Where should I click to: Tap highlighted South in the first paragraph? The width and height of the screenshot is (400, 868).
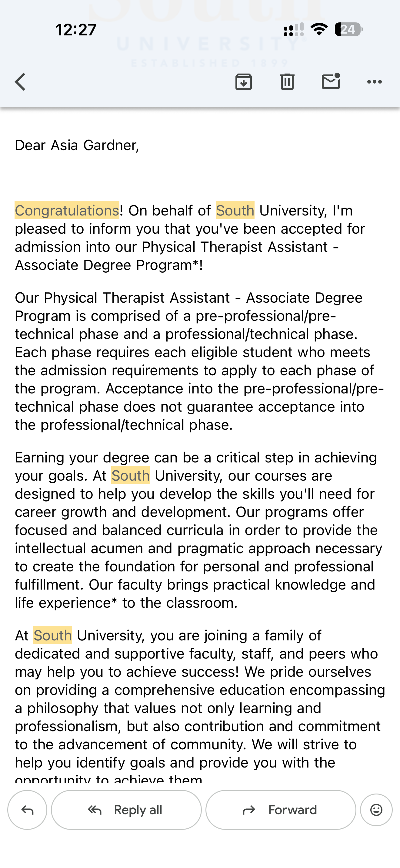235,211
